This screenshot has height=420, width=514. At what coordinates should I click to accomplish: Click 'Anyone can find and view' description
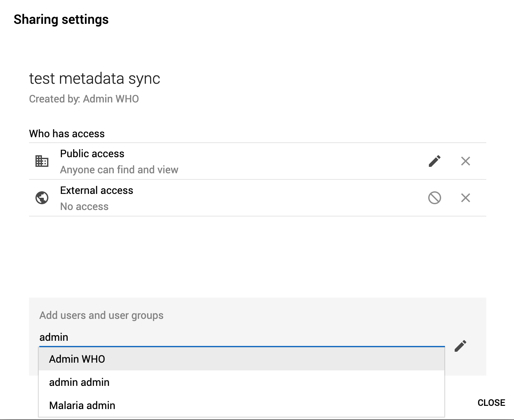(x=119, y=170)
